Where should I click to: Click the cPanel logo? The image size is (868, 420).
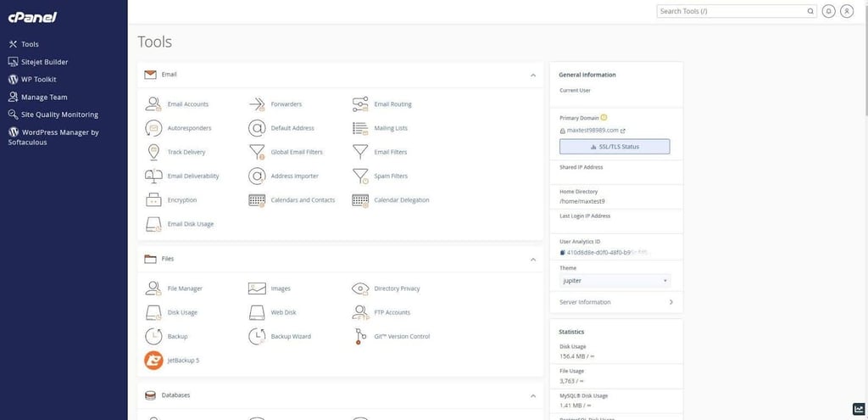(x=32, y=17)
